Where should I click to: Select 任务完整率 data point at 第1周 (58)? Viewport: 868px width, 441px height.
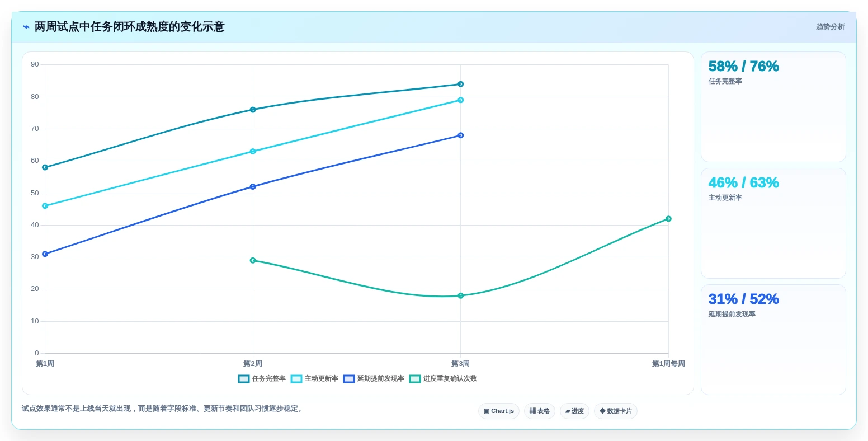[45, 167]
